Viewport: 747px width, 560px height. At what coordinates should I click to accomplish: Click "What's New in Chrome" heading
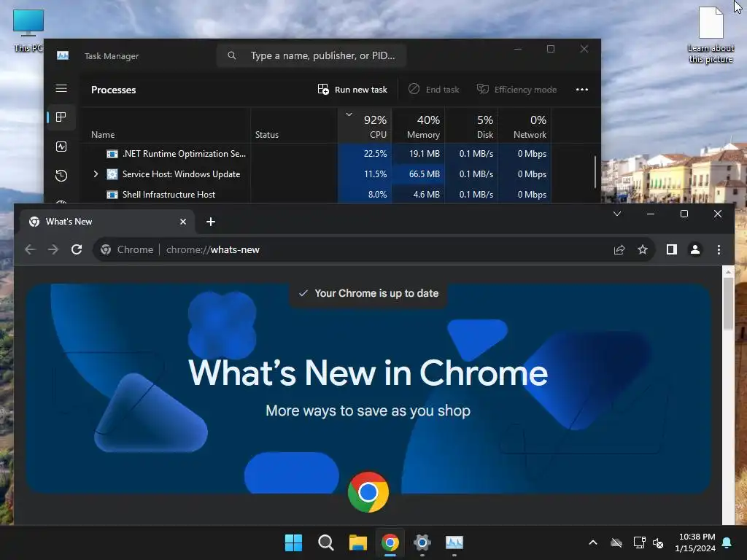368,373
